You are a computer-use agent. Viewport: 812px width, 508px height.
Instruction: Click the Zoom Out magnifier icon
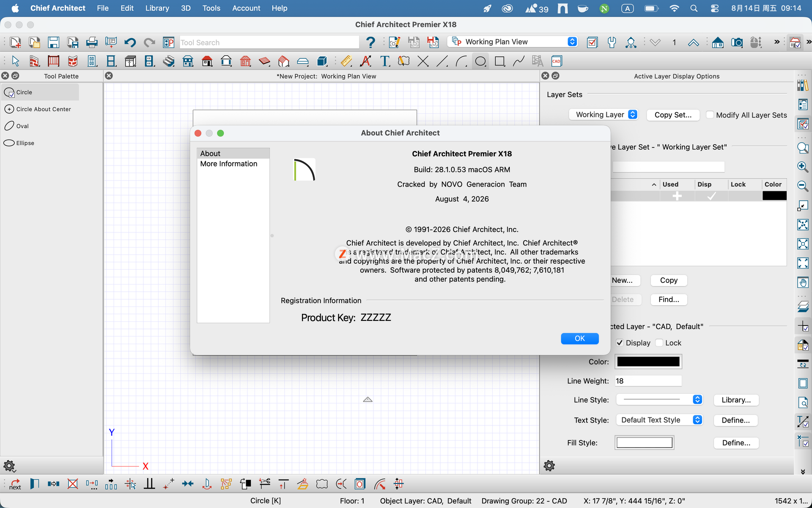coord(803,186)
